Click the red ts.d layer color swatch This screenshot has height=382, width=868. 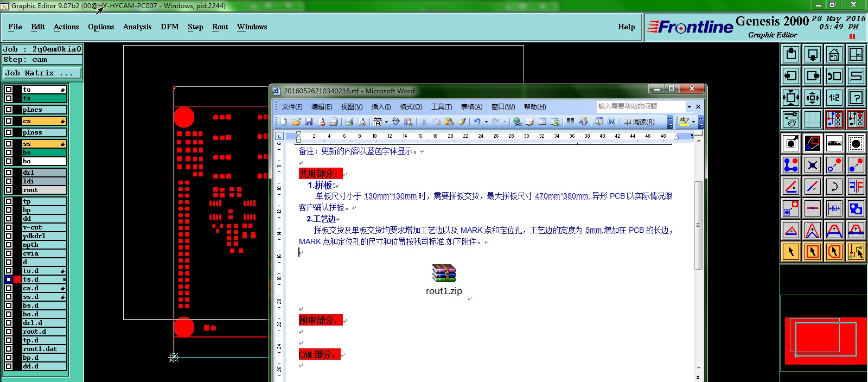pyautogui.click(x=17, y=279)
